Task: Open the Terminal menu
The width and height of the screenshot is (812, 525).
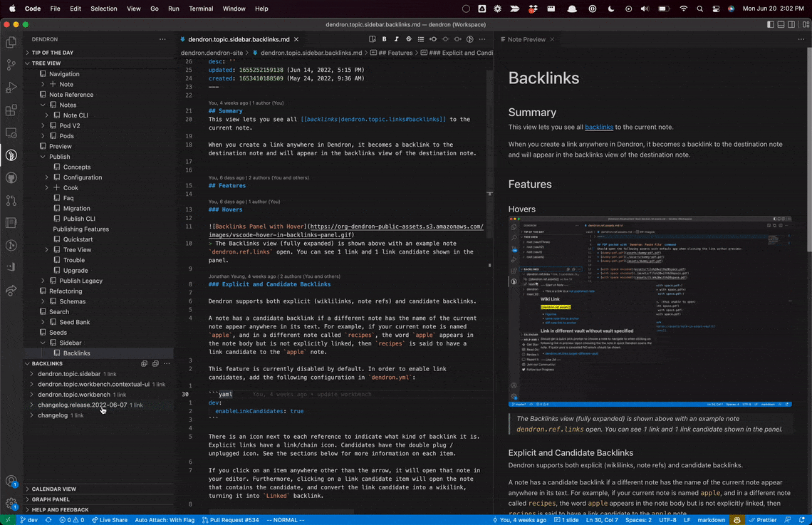Action: click(x=201, y=9)
